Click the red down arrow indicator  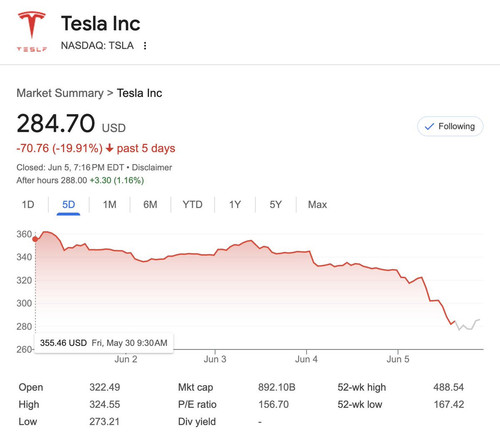click(x=109, y=148)
